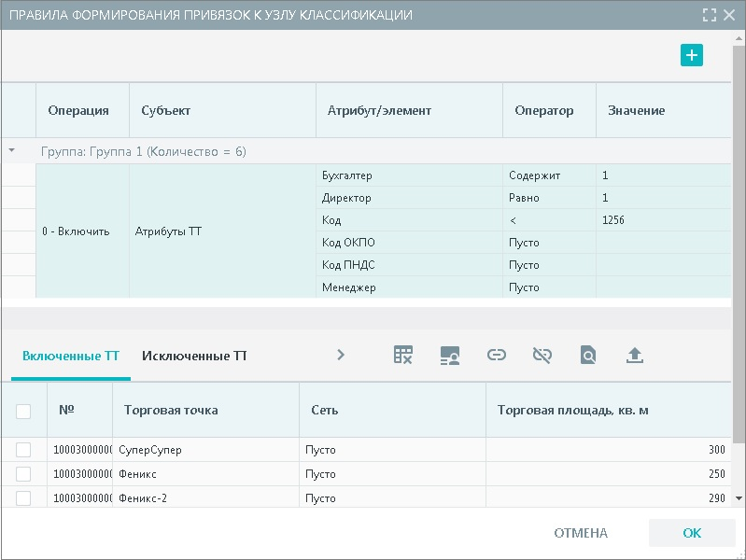
Task: Confirm with the OK button
Action: coord(692,533)
